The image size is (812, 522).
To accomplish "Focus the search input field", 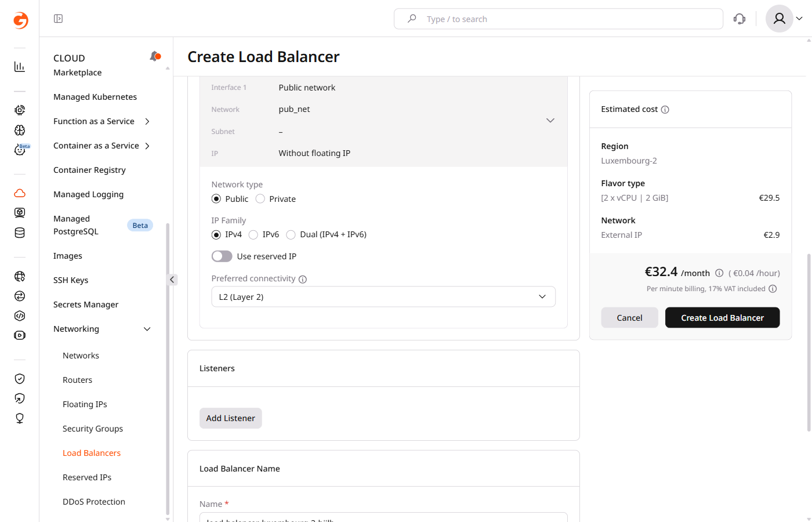I will tap(559, 19).
